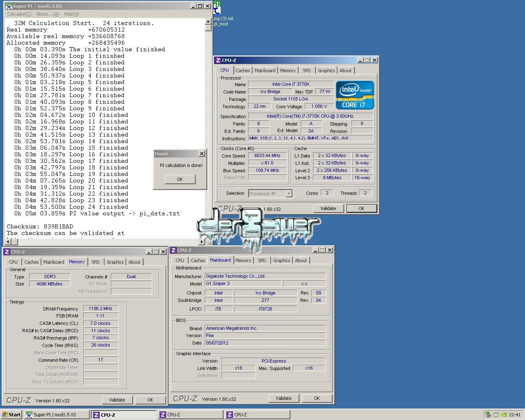Screen dimensions: 525x420
Task: Open the Start menu
Action: click(11, 415)
